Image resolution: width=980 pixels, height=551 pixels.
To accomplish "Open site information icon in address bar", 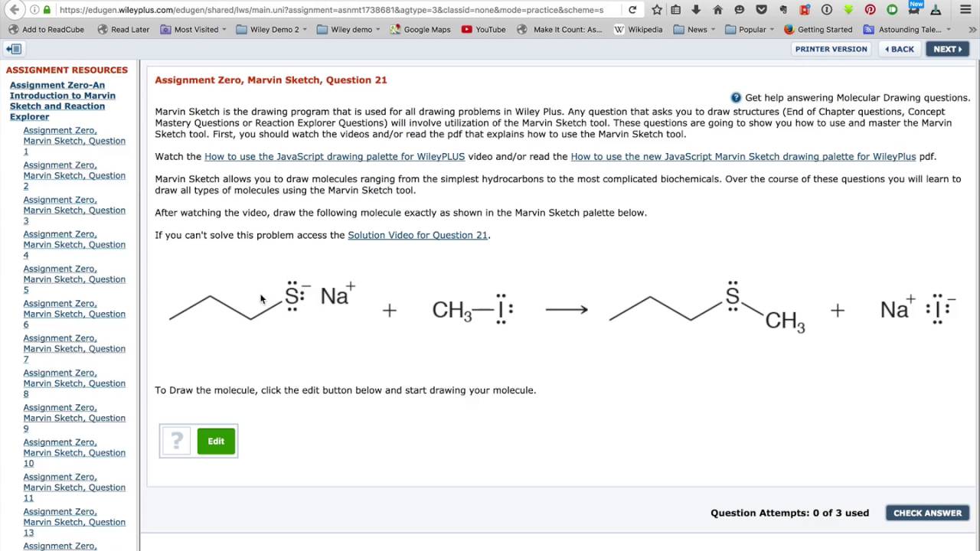I will click(x=34, y=10).
